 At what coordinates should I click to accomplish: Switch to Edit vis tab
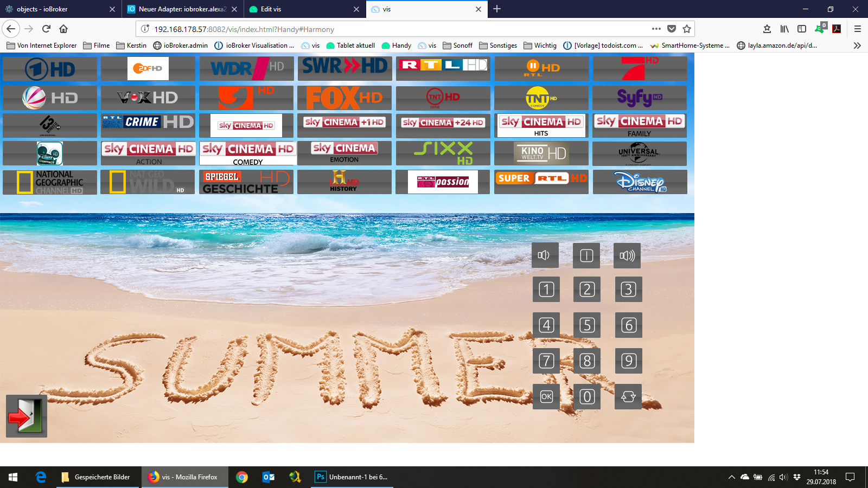click(x=305, y=9)
